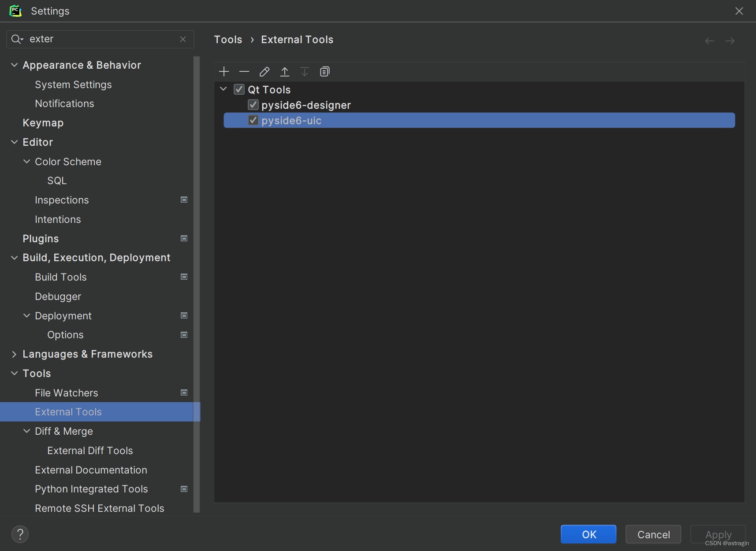Viewport: 756px width, 551px height.
Task: Open search options magnifier in settings search
Action: pyautogui.click(x=17, y=39)
